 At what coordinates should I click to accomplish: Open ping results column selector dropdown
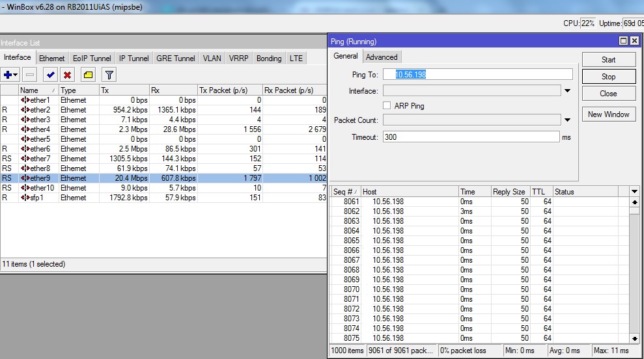point(635,192)
